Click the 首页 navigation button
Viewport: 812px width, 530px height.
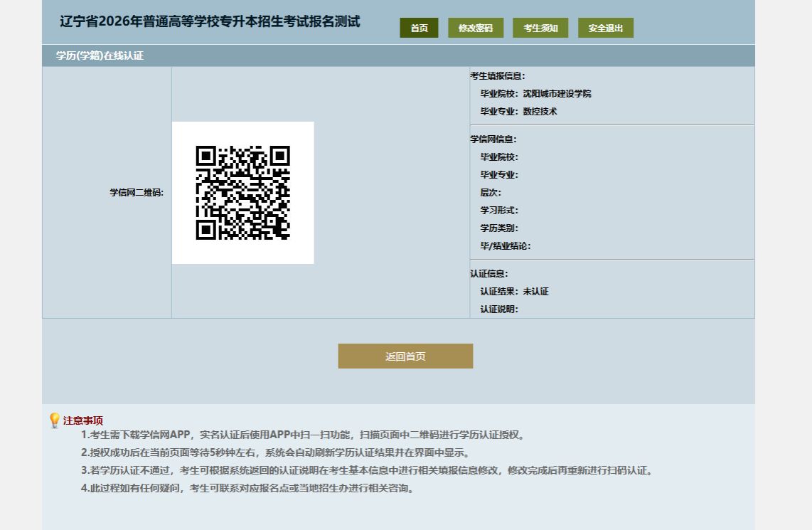pyautogui.click(x=419, y=28)
